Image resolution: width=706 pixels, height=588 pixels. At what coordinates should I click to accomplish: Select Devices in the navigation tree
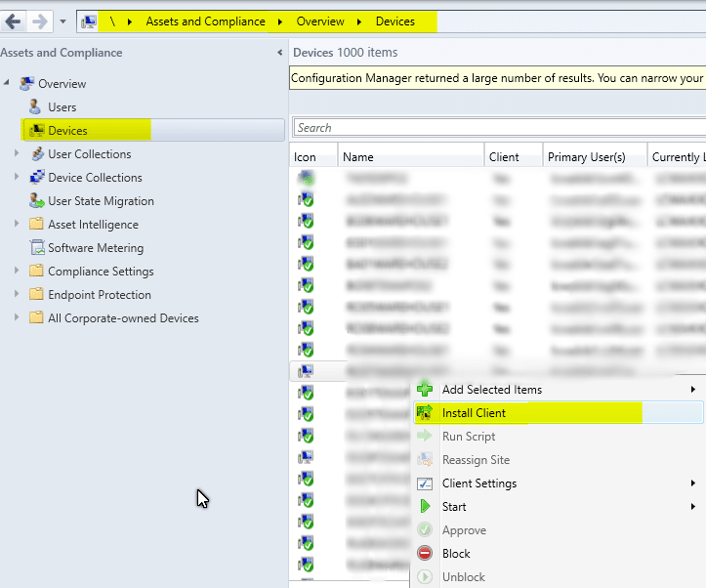[67, 131]
